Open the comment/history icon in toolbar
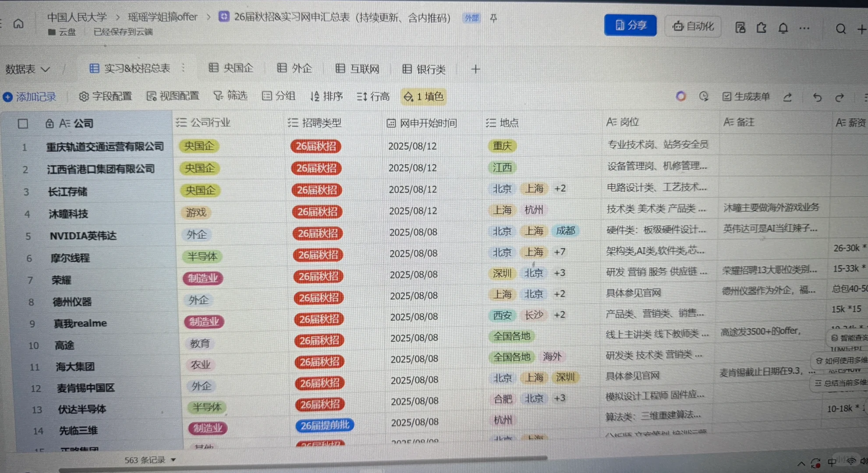 pyautogui.click(x=704, y=96)
